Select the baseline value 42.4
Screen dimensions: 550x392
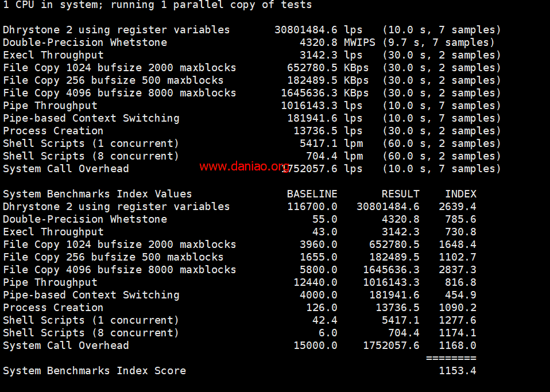(325, 320)
